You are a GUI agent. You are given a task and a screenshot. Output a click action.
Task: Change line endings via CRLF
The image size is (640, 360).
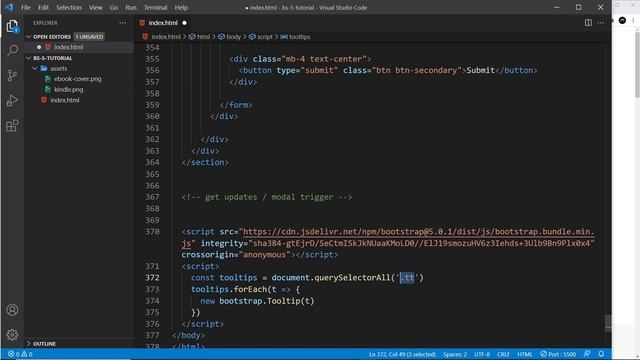tap(503, 354)
